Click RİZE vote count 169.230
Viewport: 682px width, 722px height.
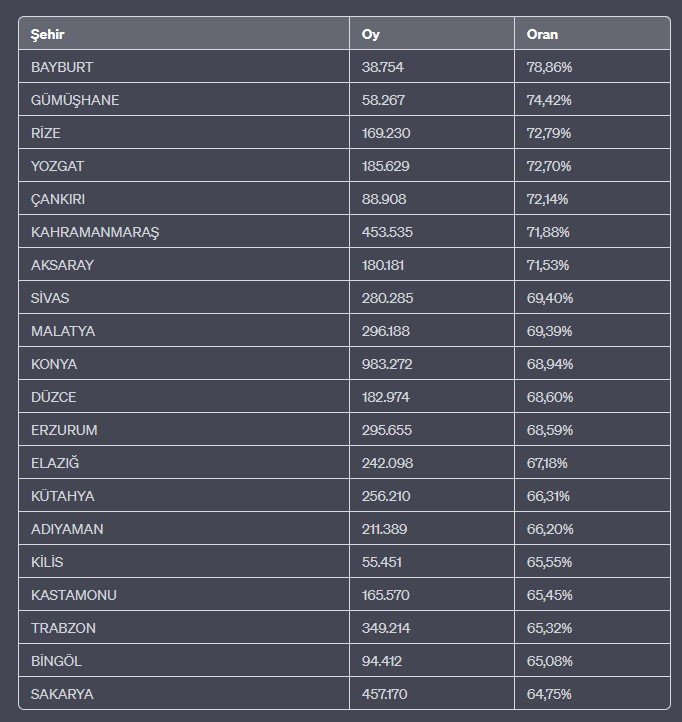pos(386,133)
